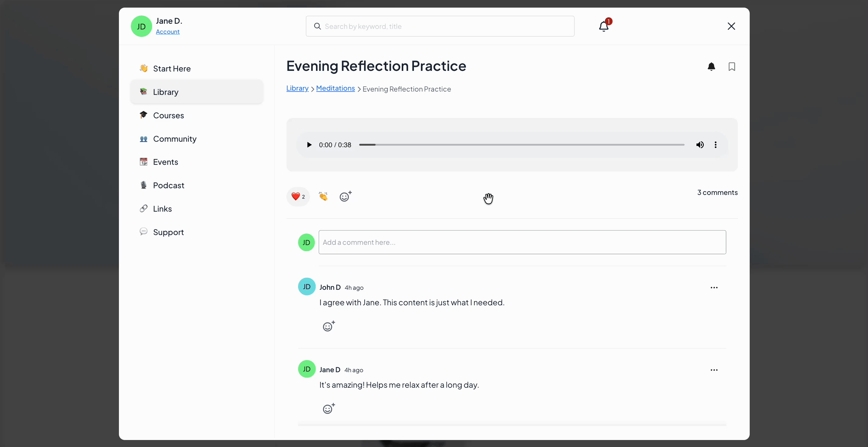Open options menu for John D's comment
This screenshot has height=447, width=868.
714,288
